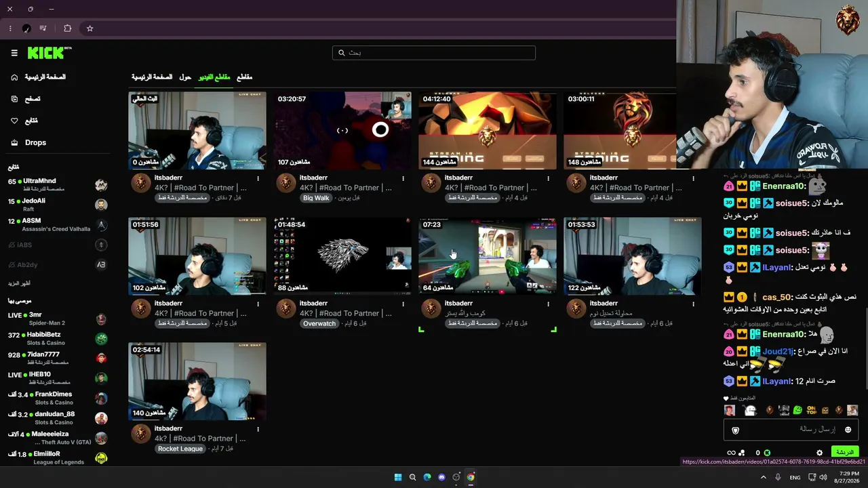Image resolution: width=868 pixels, height=488 pixels.
Task: Click the chat message input field
Action: coord(791,430)
